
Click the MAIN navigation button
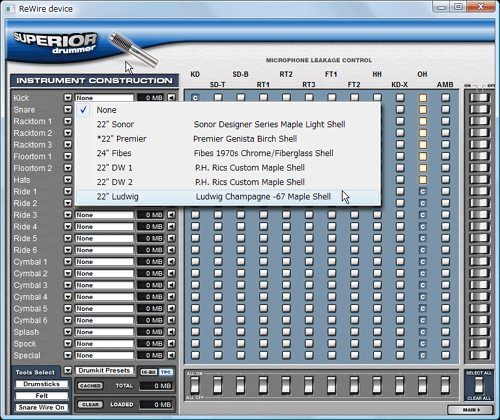pyautogui.click(x=470, y=410)
